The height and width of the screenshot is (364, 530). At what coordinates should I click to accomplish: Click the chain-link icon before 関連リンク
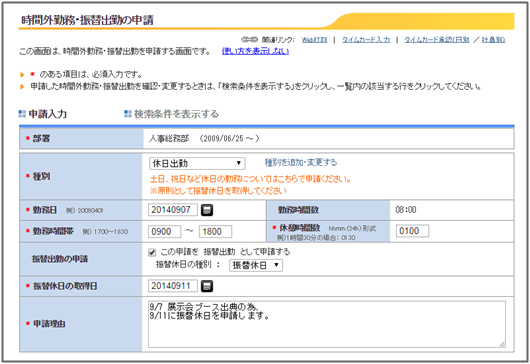pos(249,40)
